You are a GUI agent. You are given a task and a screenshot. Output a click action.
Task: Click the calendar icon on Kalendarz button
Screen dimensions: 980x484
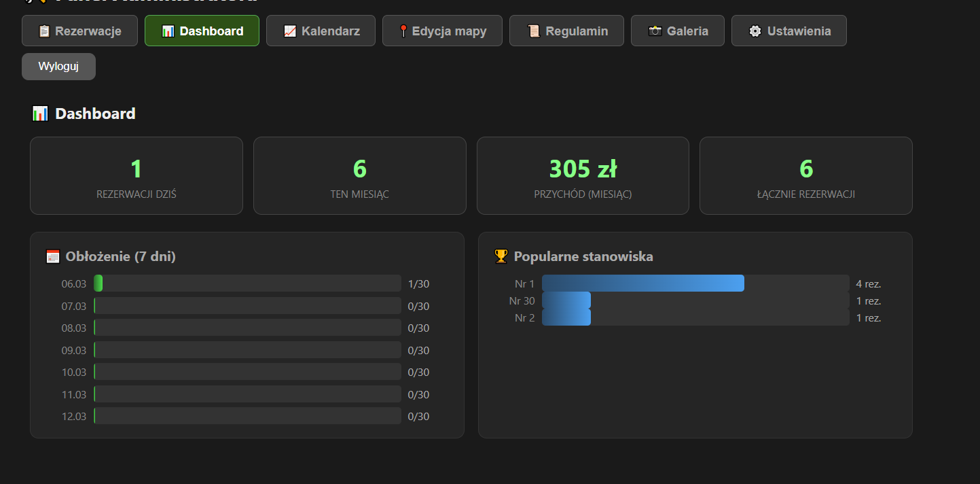tap(289, 31)
